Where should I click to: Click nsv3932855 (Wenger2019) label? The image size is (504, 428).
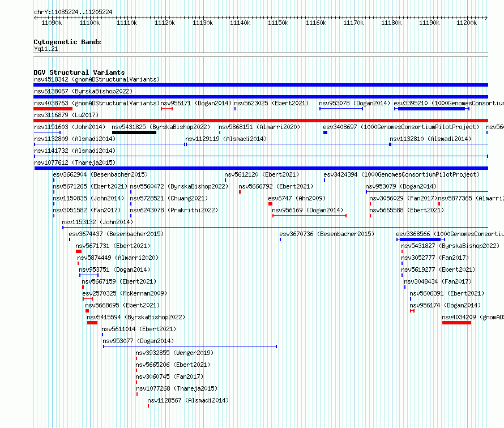pos(174,353)
